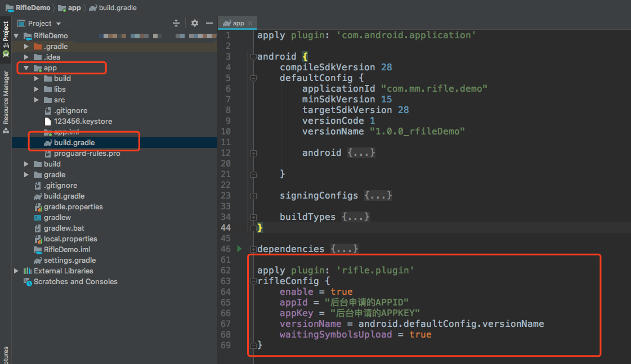Click the enable = true value

click(x=342, y=291)
